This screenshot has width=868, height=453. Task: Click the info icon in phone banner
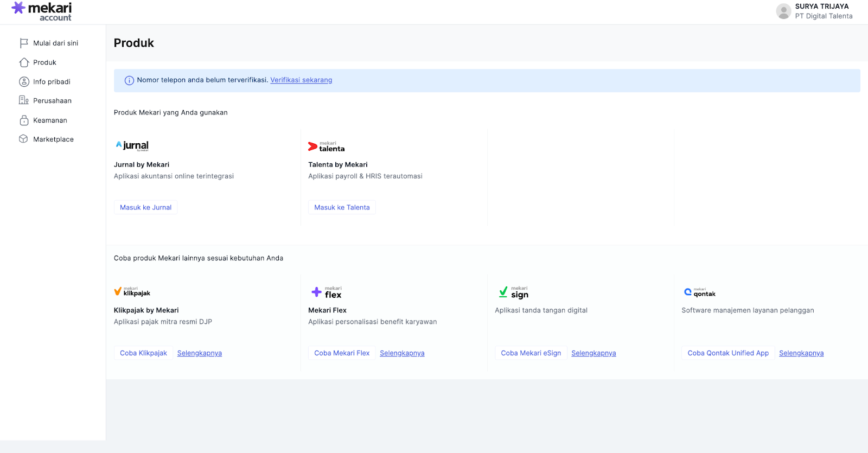point(129,80)
